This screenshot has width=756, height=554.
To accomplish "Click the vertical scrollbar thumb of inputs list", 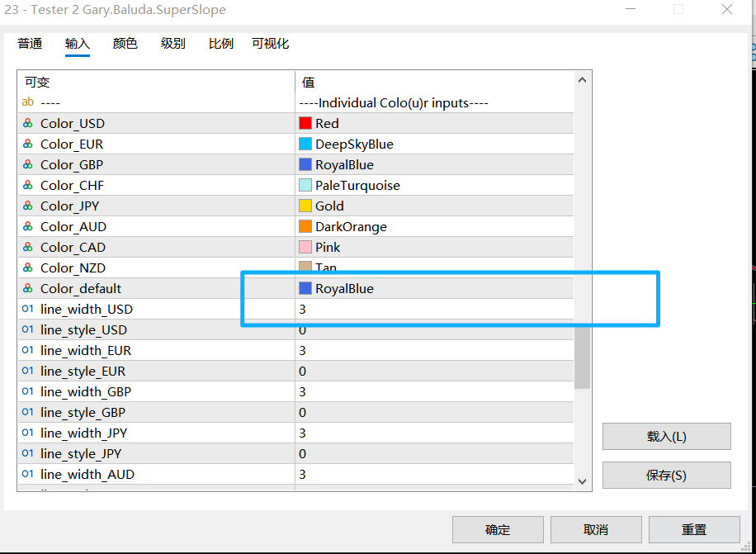I will click(582, 357).
